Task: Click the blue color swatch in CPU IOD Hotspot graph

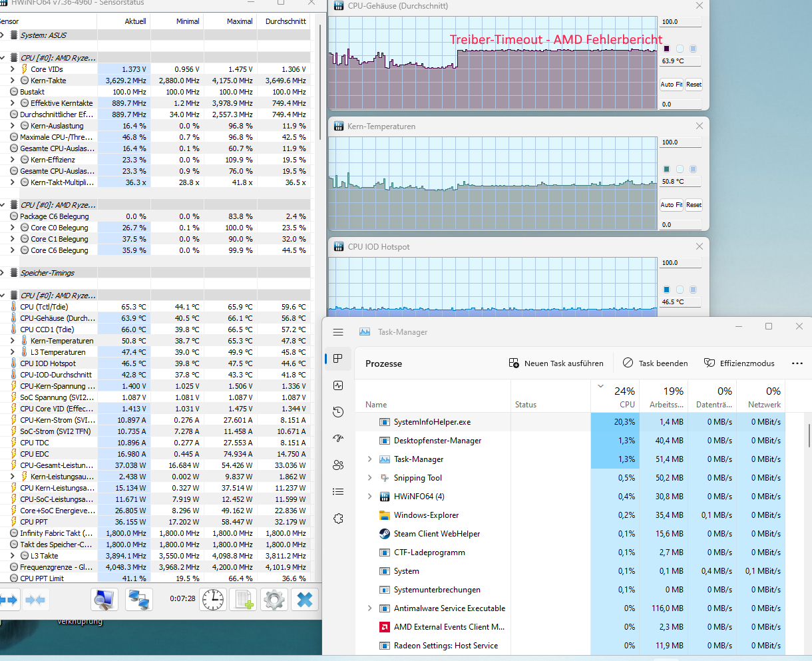Action: point(666,290)
